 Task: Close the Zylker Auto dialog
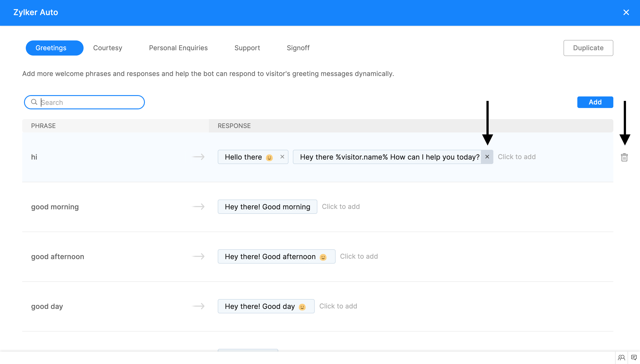click(626, 12)
